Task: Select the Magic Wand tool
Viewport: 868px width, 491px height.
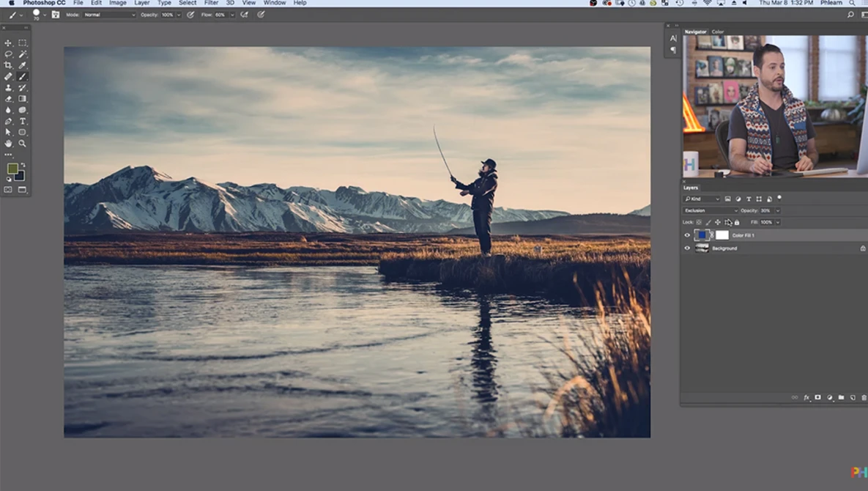Action: click(x=22, y=54)
